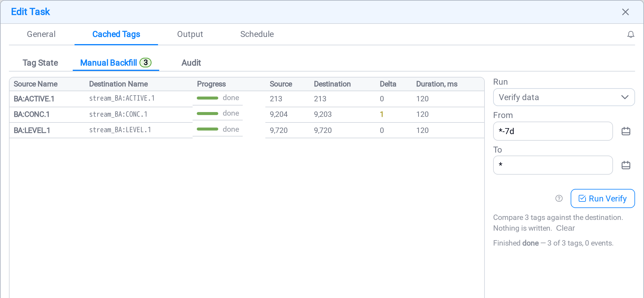Click the BA:ACTIVE.1 progress bar

[x=208, y=98]
